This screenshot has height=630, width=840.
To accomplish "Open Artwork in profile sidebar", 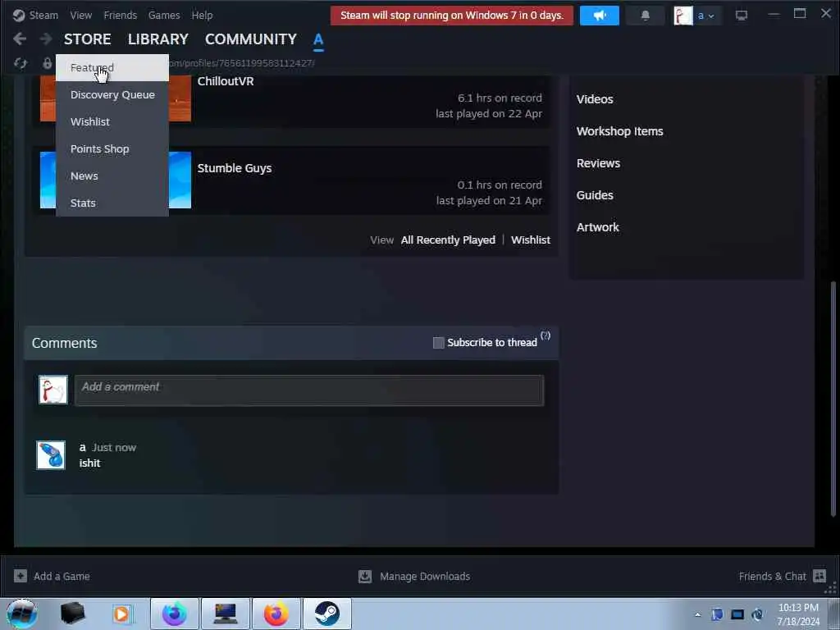I will point(598,227).
